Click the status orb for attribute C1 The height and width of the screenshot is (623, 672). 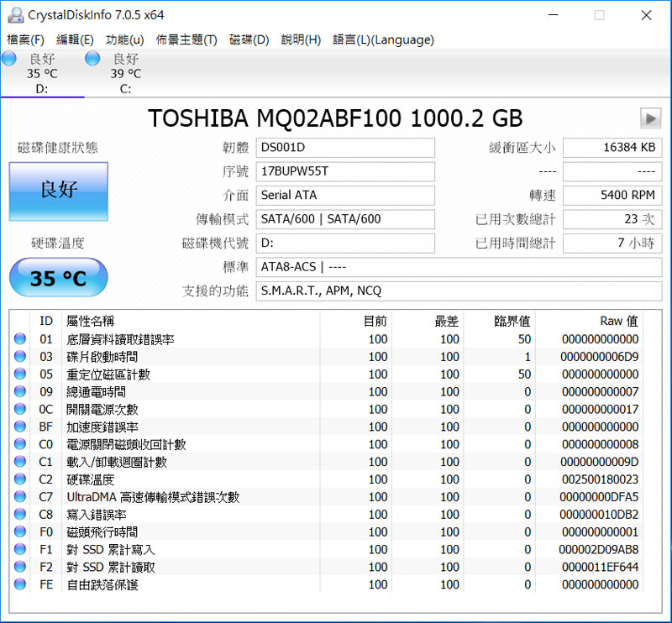(x=19, y=462)
